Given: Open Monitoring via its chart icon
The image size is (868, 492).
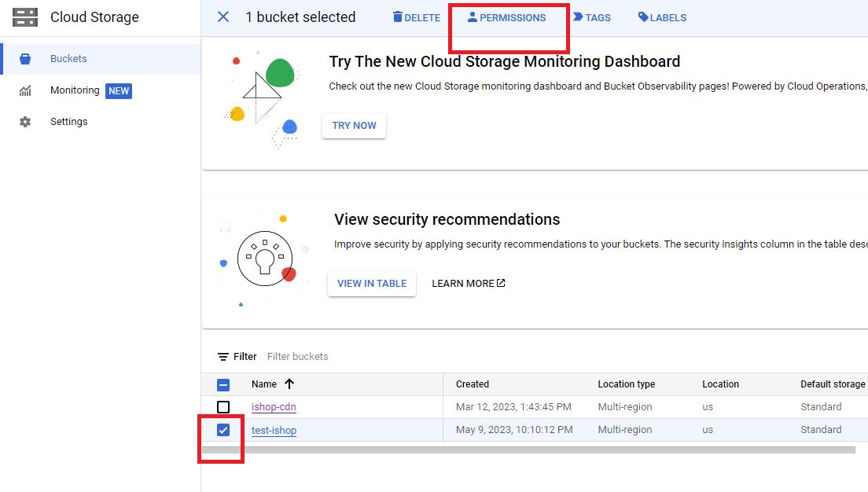Looking at the screenshot, I should [x=25, y=91].
